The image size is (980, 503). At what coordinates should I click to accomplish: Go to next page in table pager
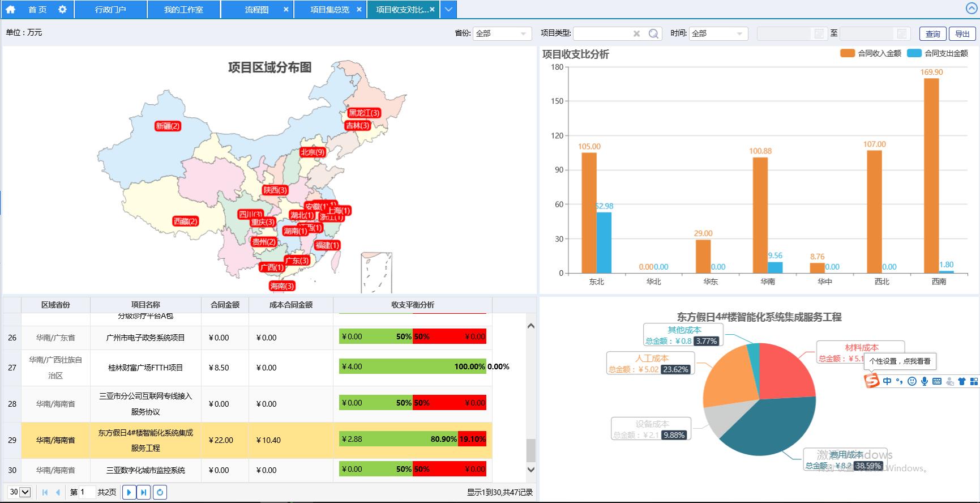[x=129, y=492]
